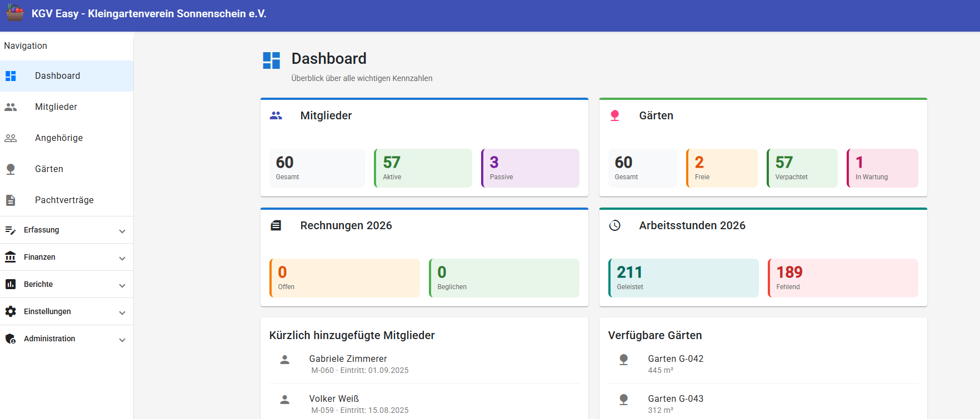This screenshot has height=419, width=980.
Task: Click the KGV Easy basket logo
Action: (15, 12)
